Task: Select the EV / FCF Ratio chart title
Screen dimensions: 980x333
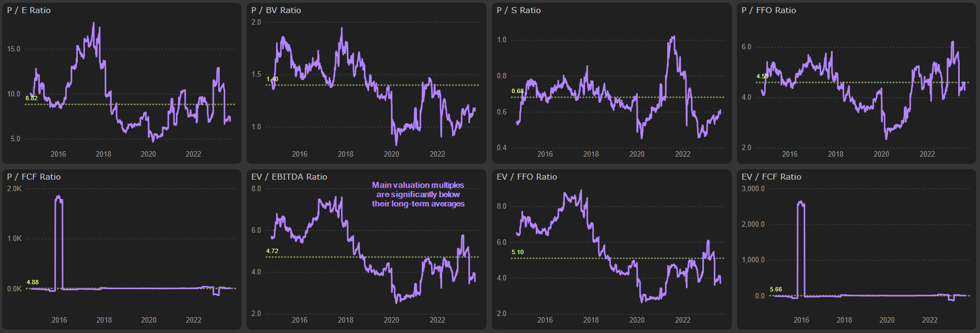Action: coord(771,177)
